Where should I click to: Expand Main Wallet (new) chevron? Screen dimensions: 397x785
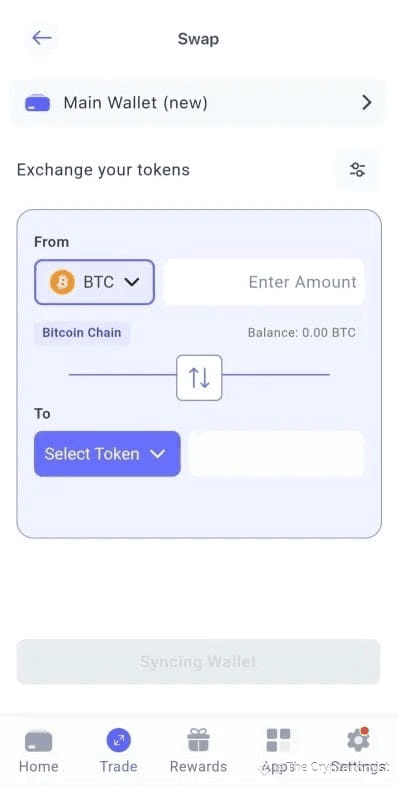click(x=367, y=103)
